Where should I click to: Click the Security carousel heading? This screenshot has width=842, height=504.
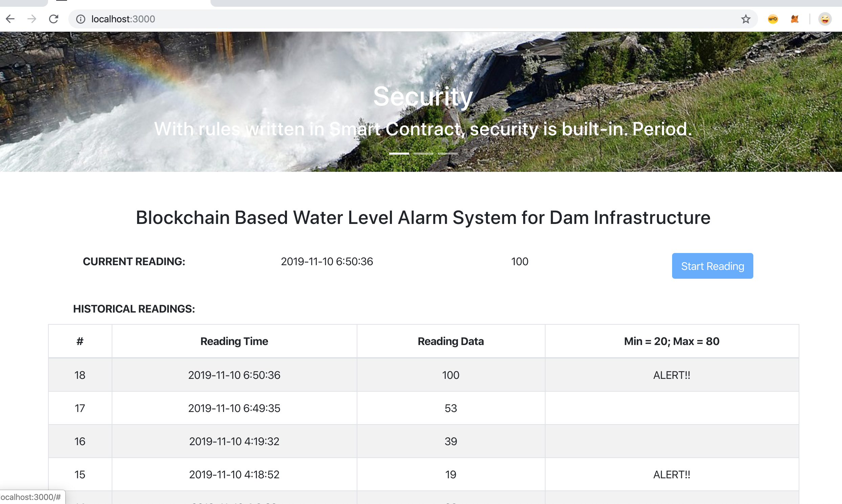[x=423, y=96]
